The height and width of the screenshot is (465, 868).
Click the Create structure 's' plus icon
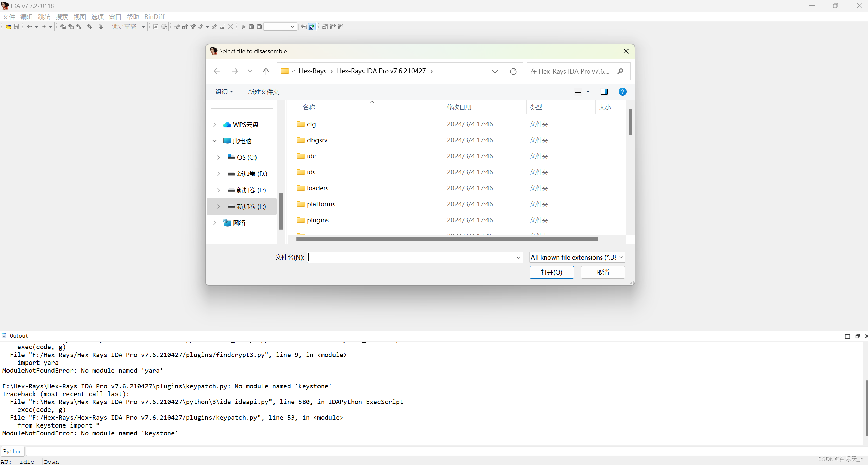pyautogui.click(x=201, y=27)
